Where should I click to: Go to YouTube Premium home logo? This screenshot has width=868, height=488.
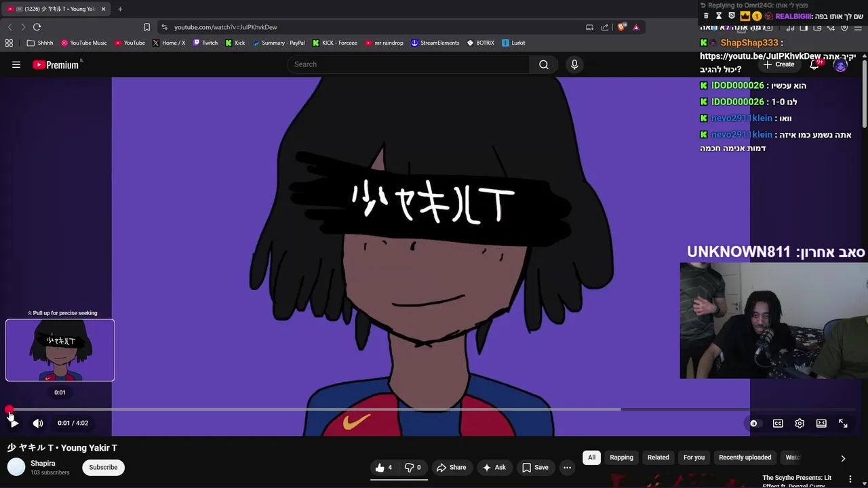56,64
